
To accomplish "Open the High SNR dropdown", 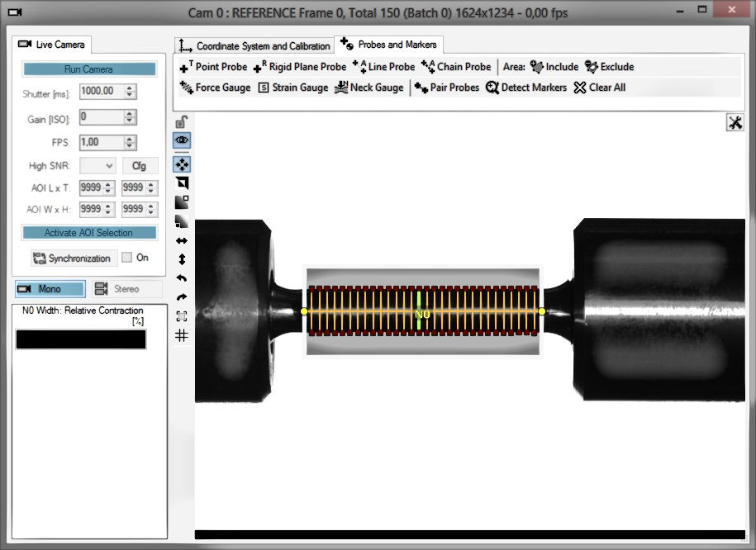I will (x=97, y=166).
